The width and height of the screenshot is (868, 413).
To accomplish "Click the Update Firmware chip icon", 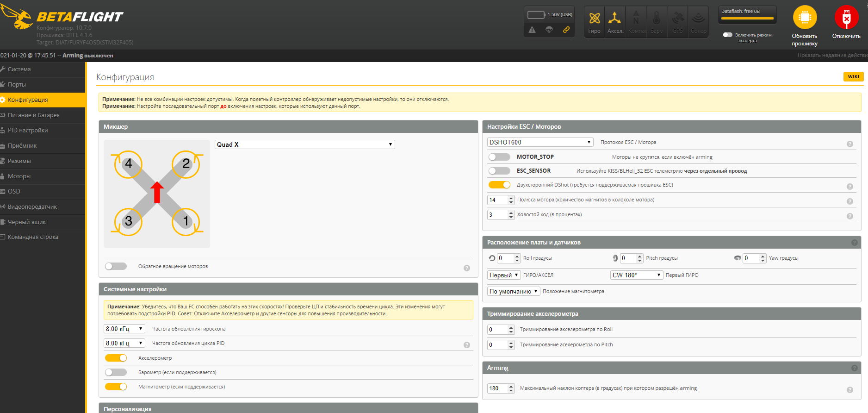I will [x=805, y=18].
